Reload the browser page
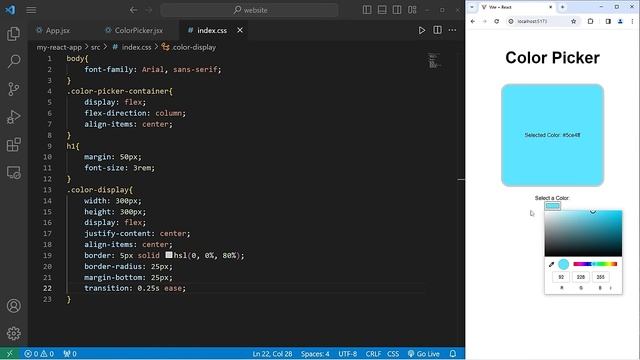This screenshot has height=360, width=640. [x=496, y=21]
